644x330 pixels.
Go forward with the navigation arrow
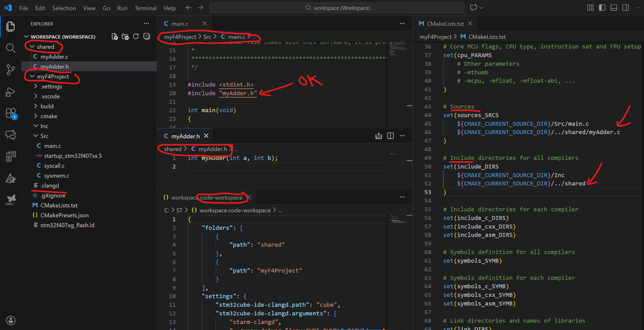(201, 8)
